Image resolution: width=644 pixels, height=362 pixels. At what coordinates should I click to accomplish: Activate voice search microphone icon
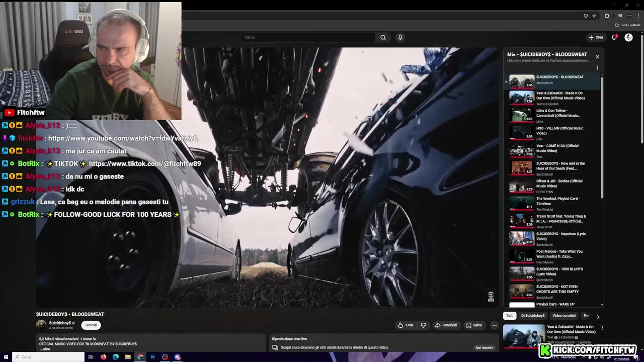(400, 37)
